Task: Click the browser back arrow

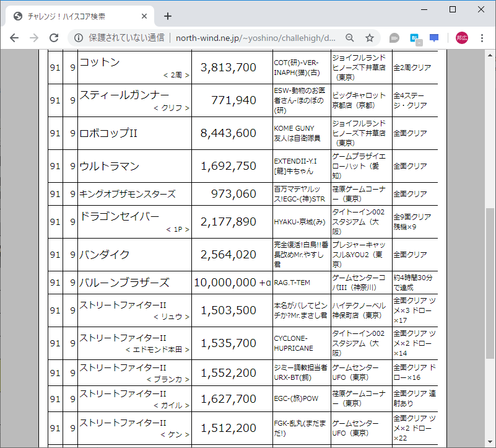Action: tap(14, 38)
